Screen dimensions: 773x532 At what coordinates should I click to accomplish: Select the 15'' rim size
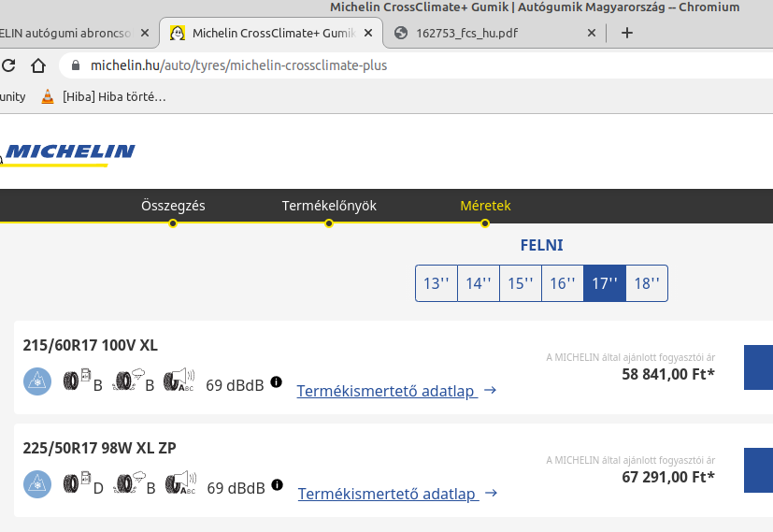[521, 283]
